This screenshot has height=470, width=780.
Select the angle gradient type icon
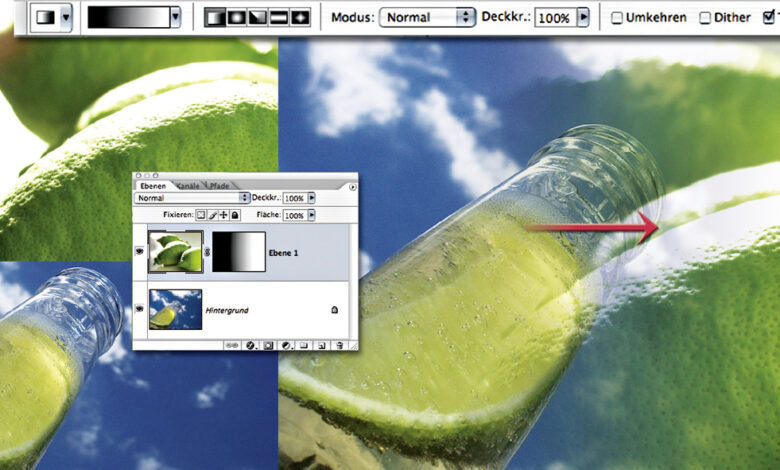pos(257,18)
